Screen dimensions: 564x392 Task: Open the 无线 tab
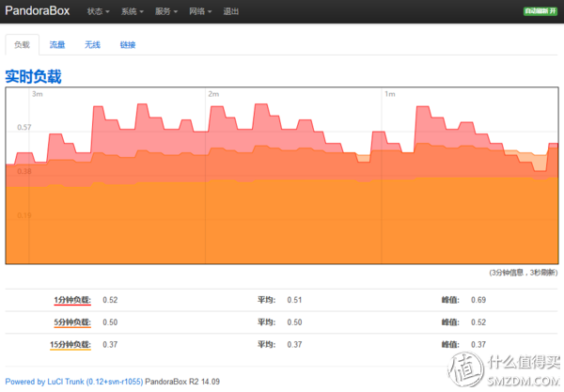(x=92, y=44)
